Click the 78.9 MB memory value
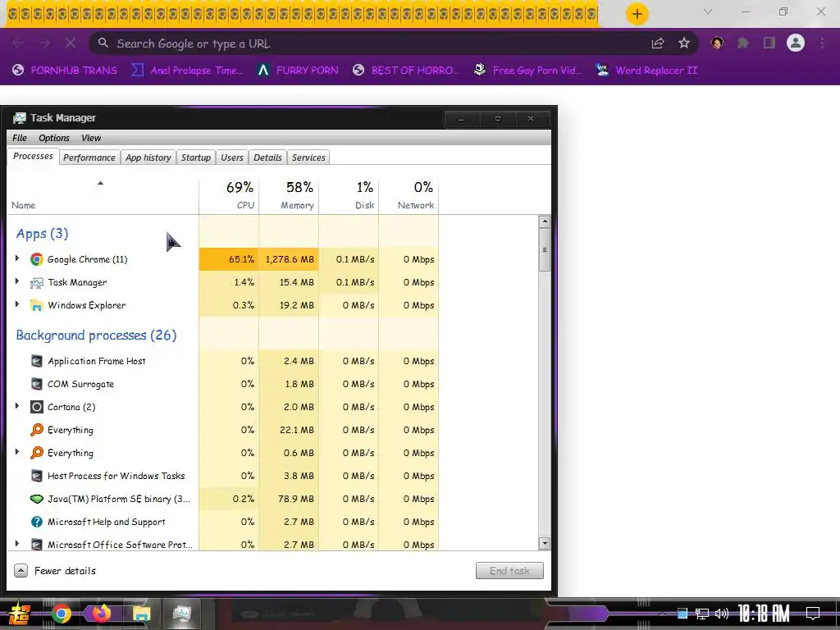This screenshot has height=630, width=840. [295, 499]
